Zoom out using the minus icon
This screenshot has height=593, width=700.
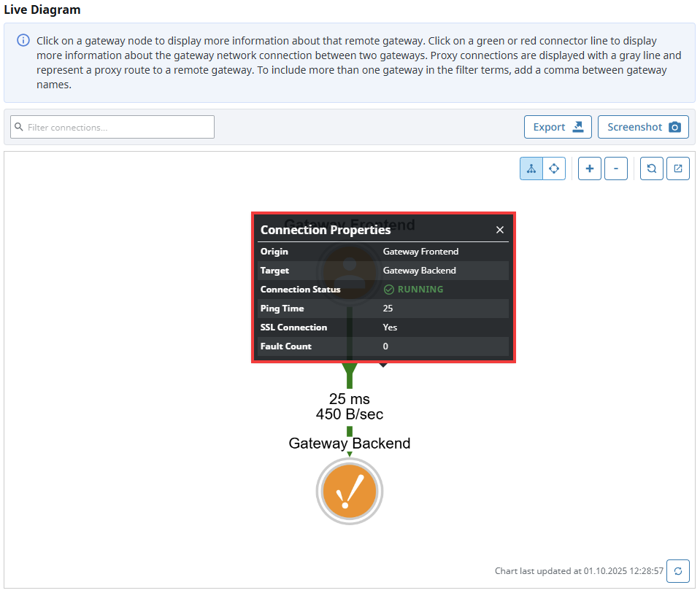tap(616, 168)
